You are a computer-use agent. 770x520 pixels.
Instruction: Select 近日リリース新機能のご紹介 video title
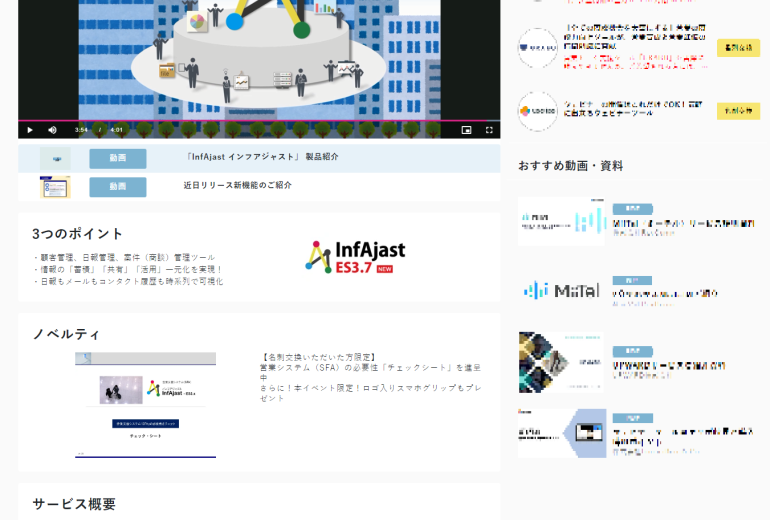click(x=238, y=185)
